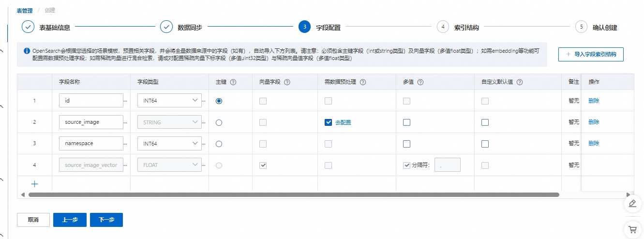Screen dimensions: 644x239
Task: Select primary key radio for namespace row
Action: 219,144
